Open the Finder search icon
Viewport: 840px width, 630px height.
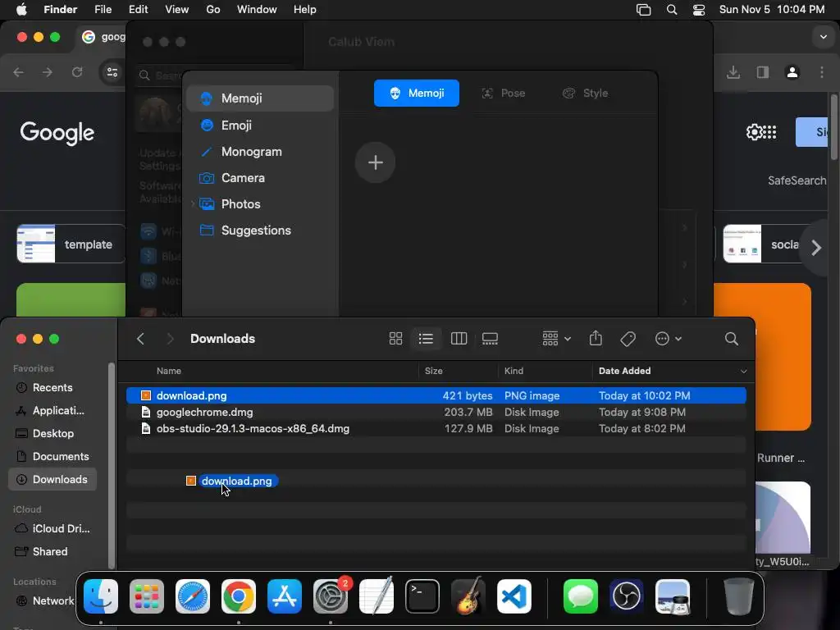point(731,339)
